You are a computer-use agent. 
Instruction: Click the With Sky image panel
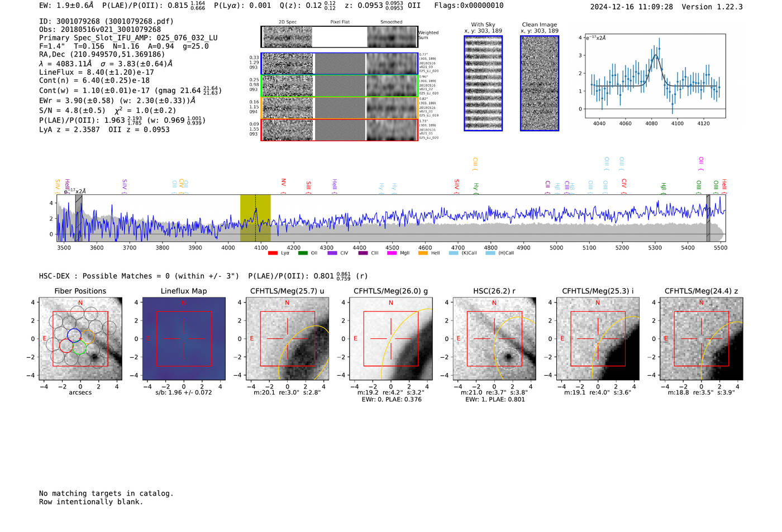pos(483,83)
